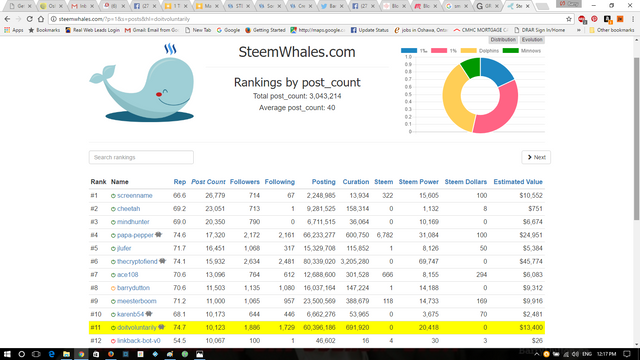Expand hidden bookmarks with the chevron

[578, 30]
